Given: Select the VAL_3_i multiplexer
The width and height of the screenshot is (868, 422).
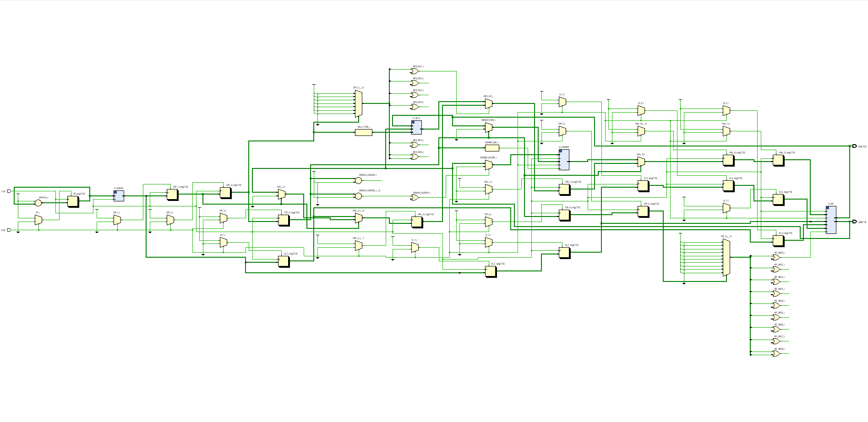Looking at the screenshot, I should click(x=489, y=189).
